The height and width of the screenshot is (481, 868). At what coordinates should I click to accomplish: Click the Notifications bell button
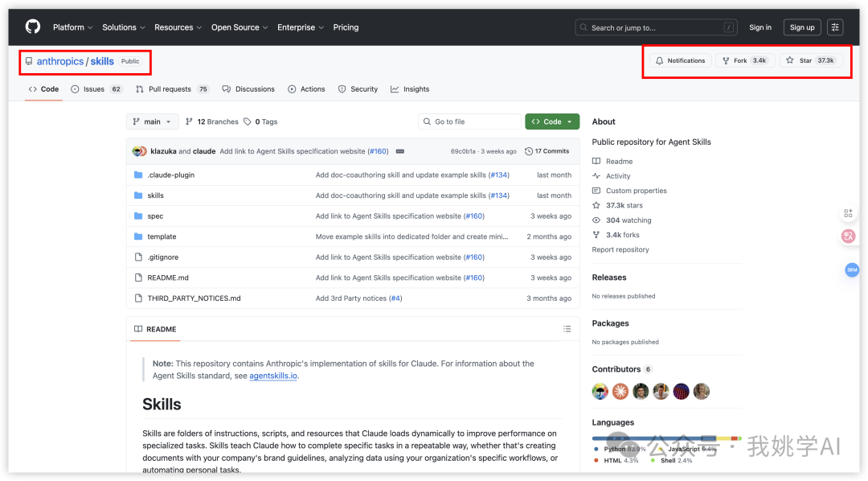680,60
